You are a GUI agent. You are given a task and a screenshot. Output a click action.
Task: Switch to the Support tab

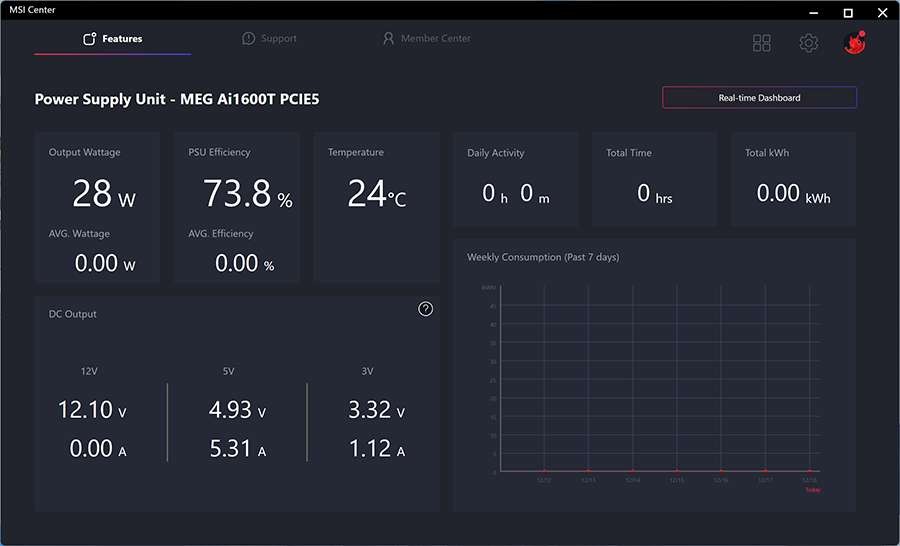point(269,38)
